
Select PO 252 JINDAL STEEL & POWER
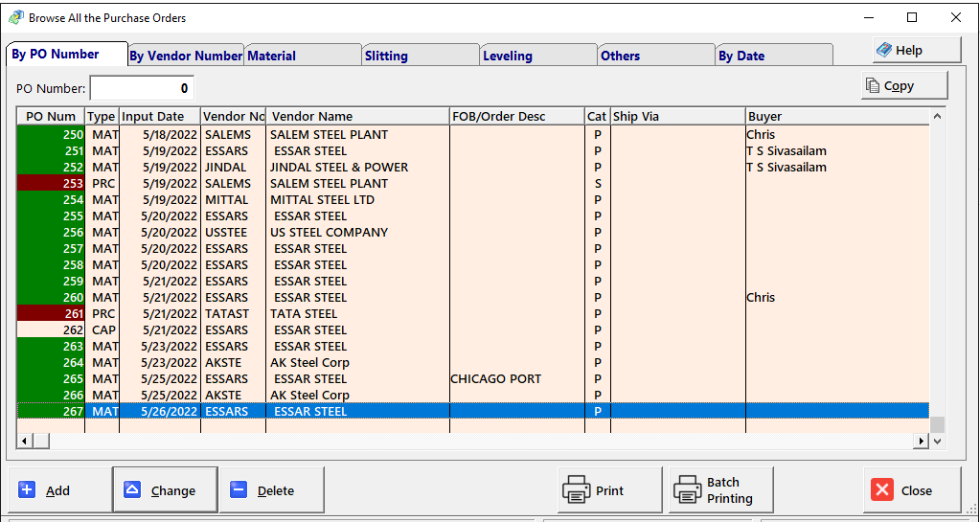(x=473, y=167)
